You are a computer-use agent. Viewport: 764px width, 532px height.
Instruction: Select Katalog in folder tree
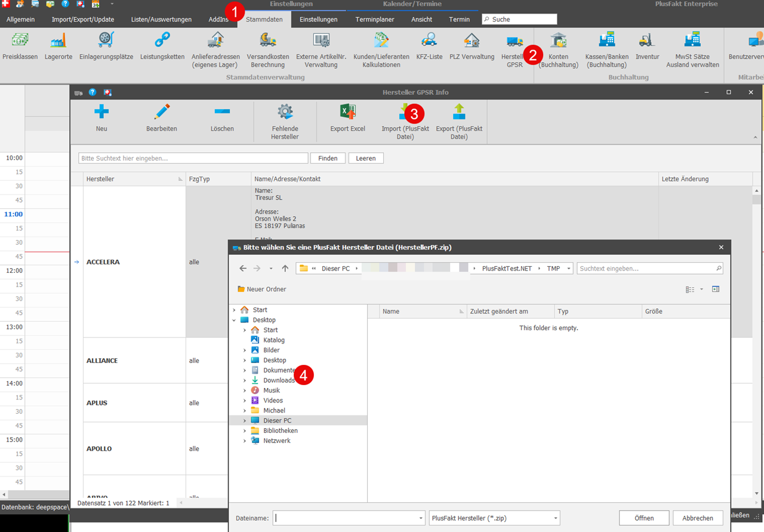click(x=274, y=340)
